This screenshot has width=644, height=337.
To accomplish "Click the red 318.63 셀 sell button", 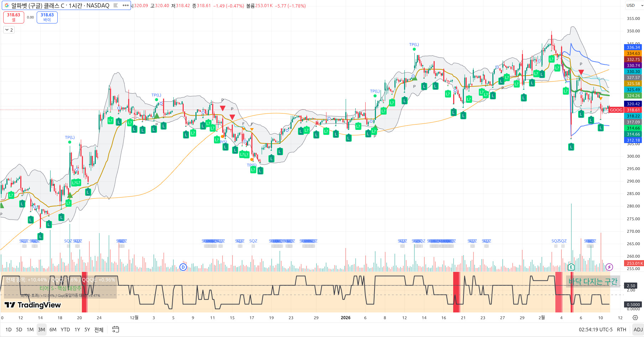I will pos(14,17).
